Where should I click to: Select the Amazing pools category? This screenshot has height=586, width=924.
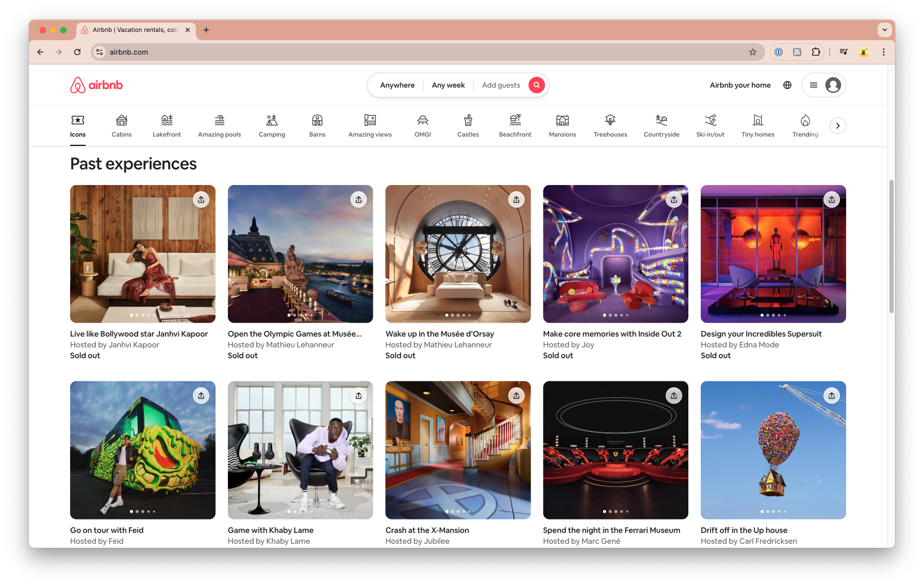click(220, 126)
